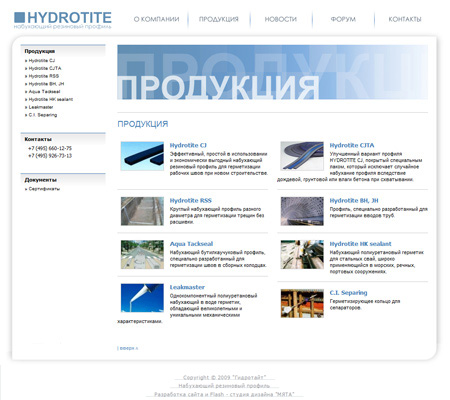Open the Aqua Tackseal product heading
This screenshot has width=450, height=400.
click(191, 244)
